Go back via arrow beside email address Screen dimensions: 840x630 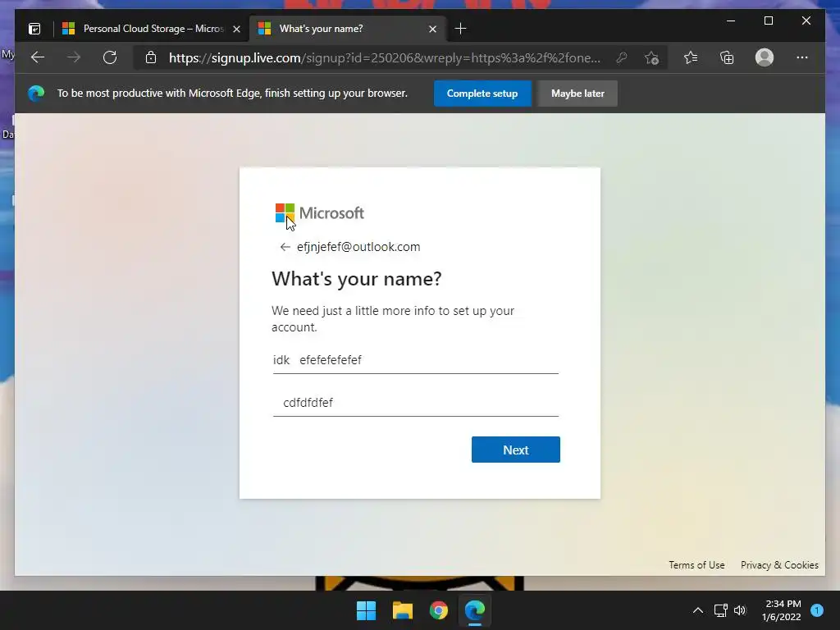coord(285,247)
